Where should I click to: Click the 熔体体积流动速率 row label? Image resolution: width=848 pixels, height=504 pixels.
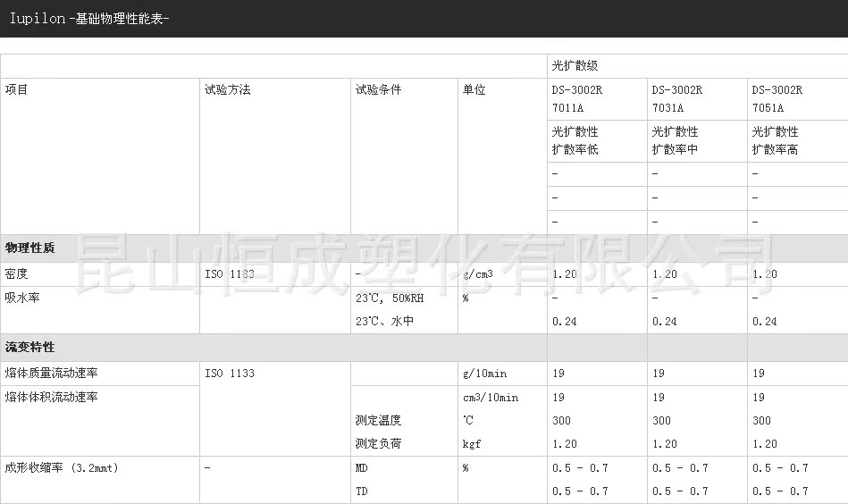(51, 397)
